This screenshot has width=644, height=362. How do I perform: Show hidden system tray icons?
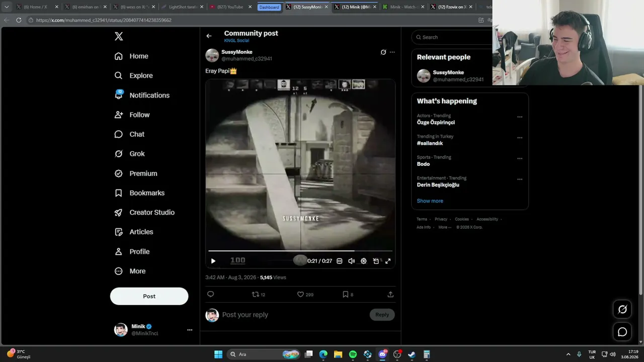click(x=569, y=354)
